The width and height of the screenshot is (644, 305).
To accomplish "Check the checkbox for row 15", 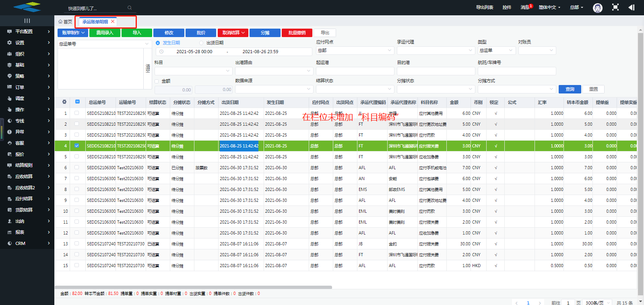I will pos(76,266).
